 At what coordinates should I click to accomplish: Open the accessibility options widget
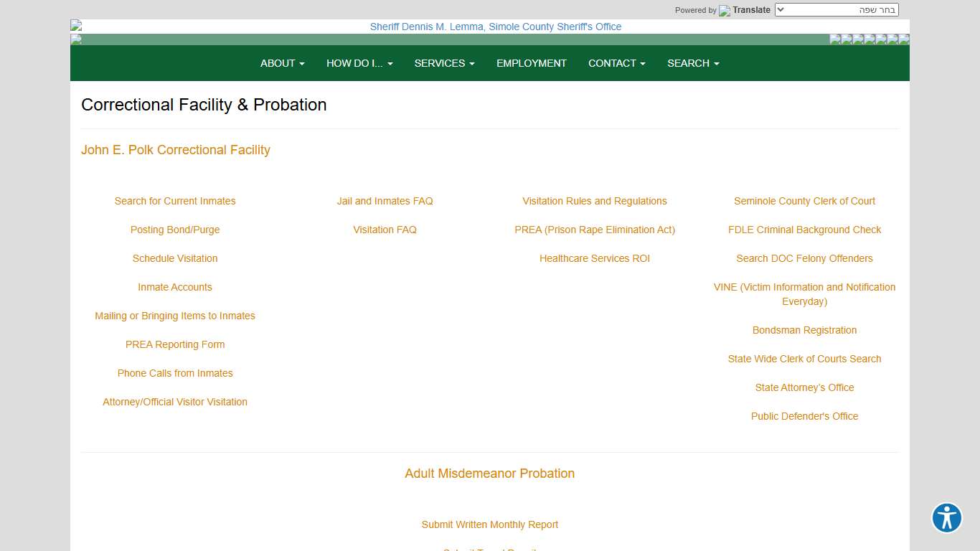(946, 517)
